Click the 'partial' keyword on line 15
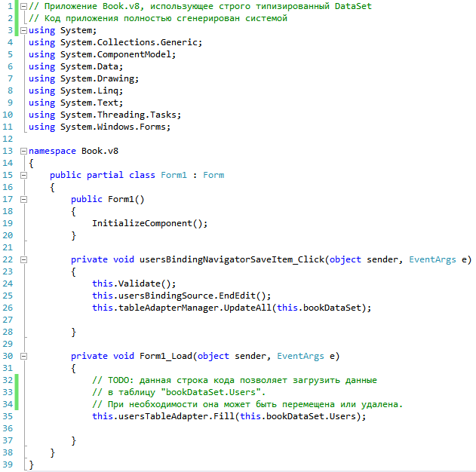476x472 pixels. 105,175
